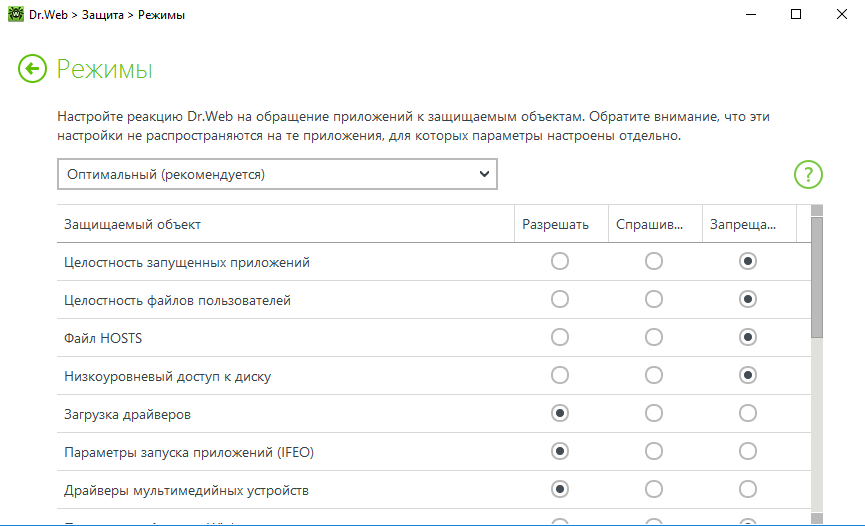This screenshot has width=865, height=526.
Task: Go back using the green arrow icon
Action: click(x=32, y=69)
